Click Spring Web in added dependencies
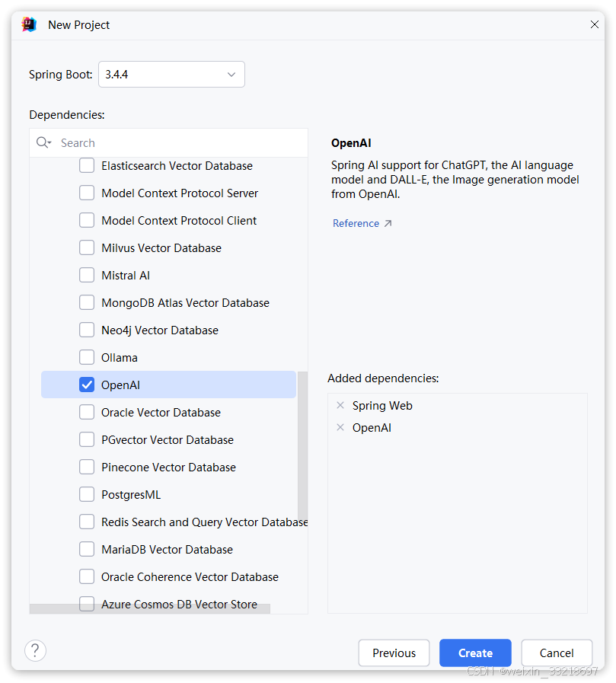The width and height of the screenshot is (616, 683). tap(382, 406)
